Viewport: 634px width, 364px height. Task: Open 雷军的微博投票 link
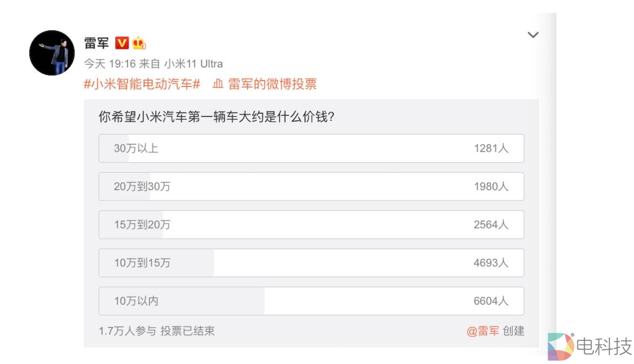point(272,84)
